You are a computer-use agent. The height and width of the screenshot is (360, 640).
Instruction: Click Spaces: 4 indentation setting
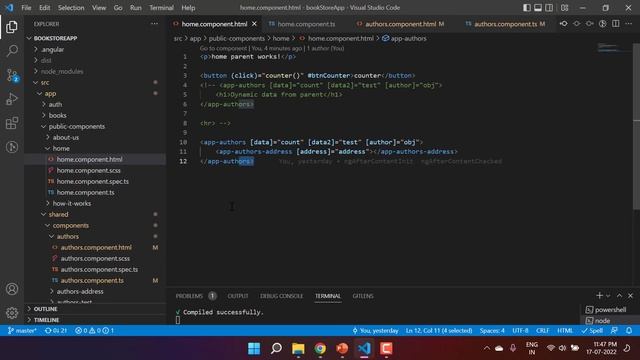tap(492, 330)
